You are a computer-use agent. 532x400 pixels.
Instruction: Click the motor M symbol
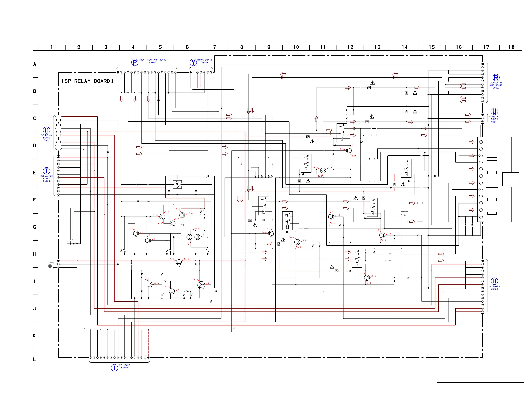pos(50,266)
